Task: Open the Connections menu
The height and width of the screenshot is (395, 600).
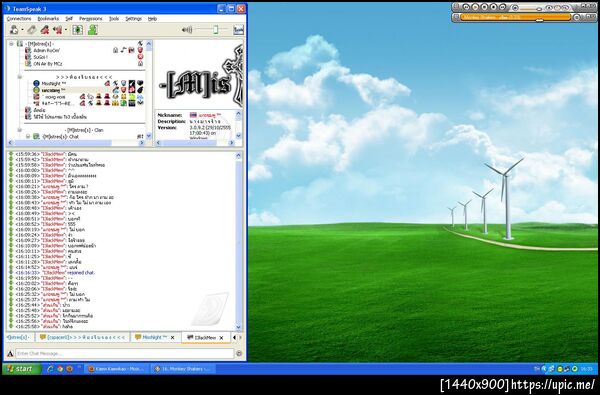Action: point(19,18)
